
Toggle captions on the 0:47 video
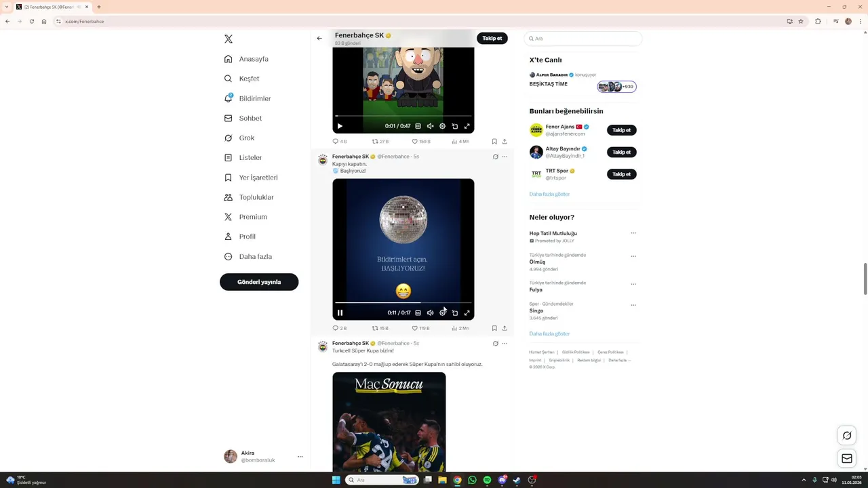418,126
